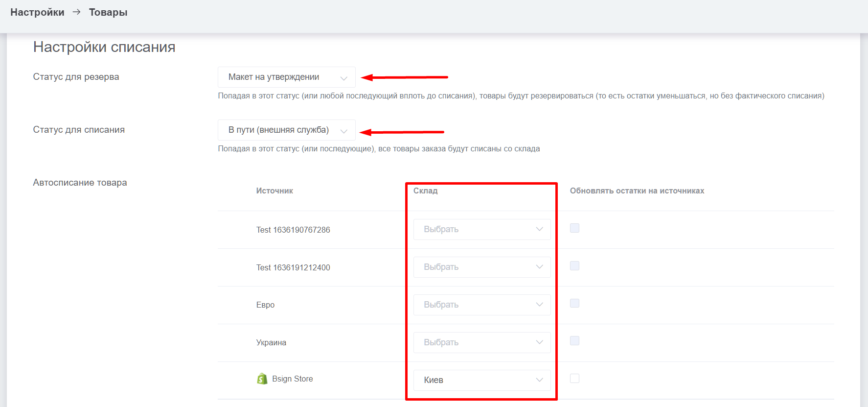Enable update-stock checkbox for Bsign Store

click(x=575, y=379)
